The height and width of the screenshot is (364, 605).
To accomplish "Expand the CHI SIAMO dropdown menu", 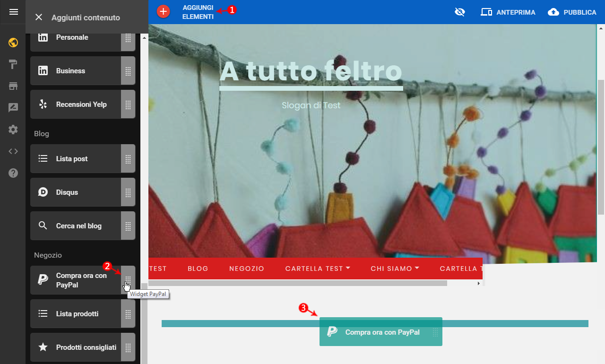I will (x=395, y=269).
